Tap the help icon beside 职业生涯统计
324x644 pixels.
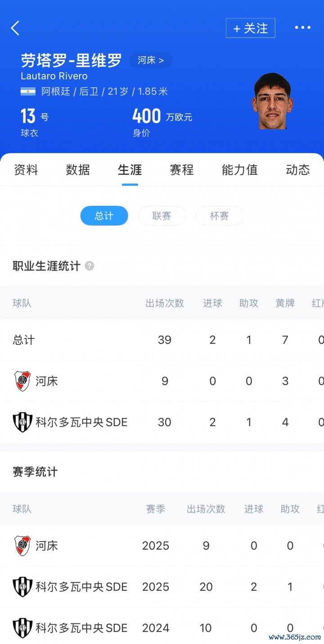coord(90,266)
